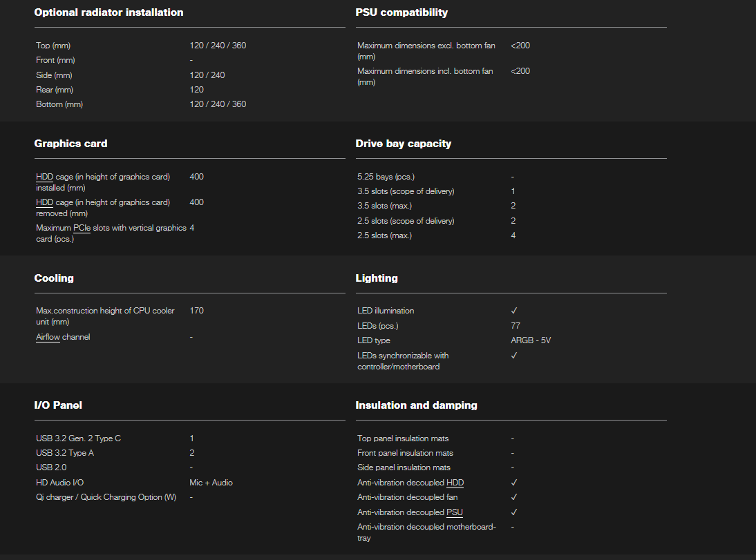Click the underlined PSU term under Insulation and damping

point(455,512)
